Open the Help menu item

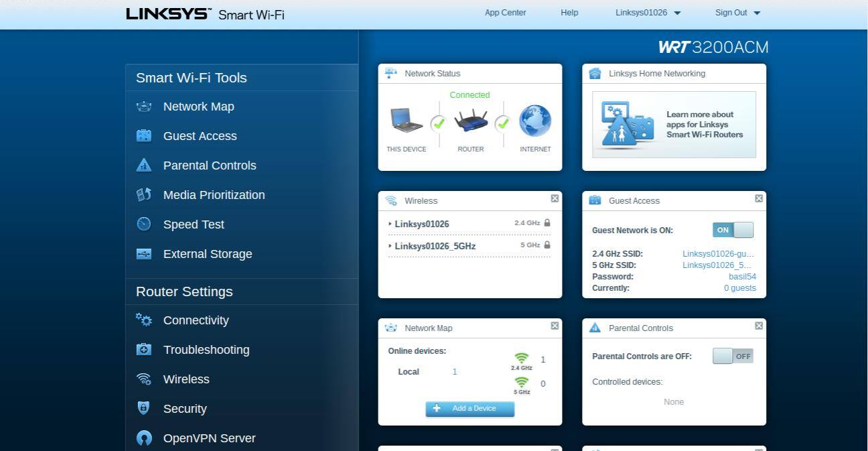click(569, 13)
